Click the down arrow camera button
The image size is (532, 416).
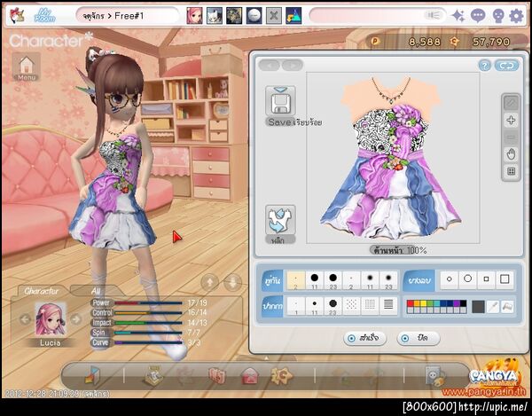pyautogui.click(x=232, y=282)
